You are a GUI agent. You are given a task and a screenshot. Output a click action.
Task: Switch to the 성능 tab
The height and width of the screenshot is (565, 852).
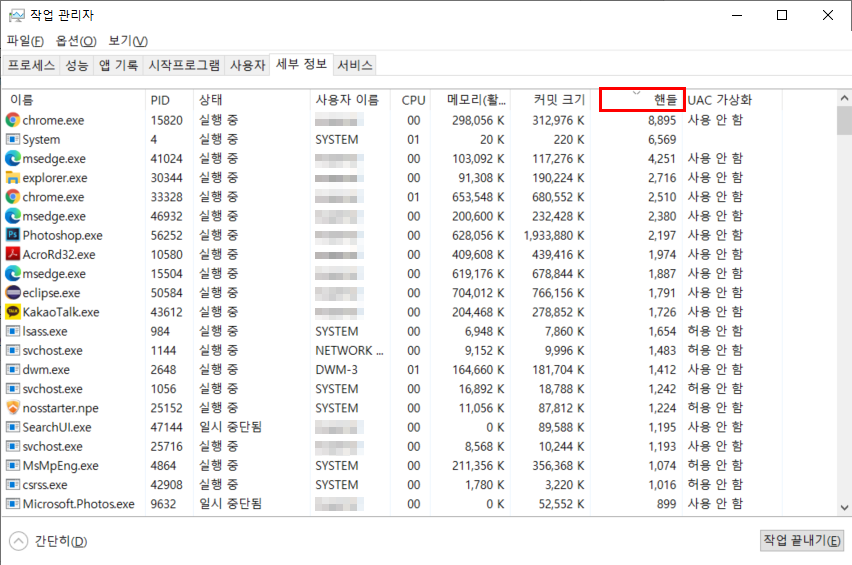coord(77,65)
